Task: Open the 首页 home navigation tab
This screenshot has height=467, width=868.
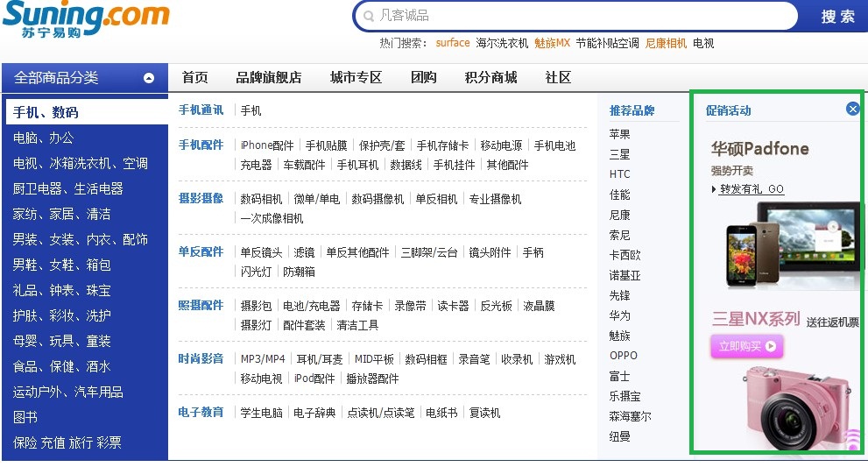Action: [195, 77]
